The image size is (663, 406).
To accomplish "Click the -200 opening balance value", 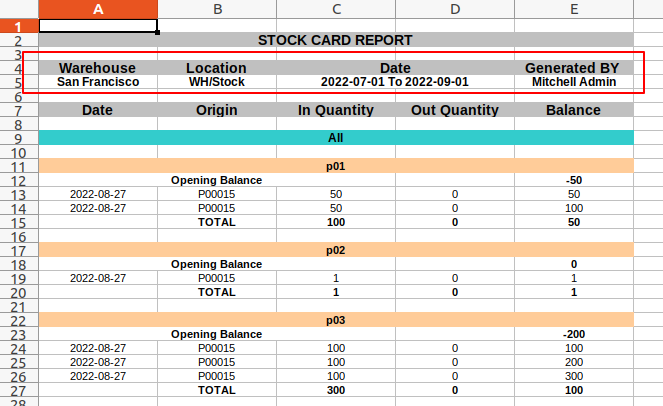I will [574, 334].
